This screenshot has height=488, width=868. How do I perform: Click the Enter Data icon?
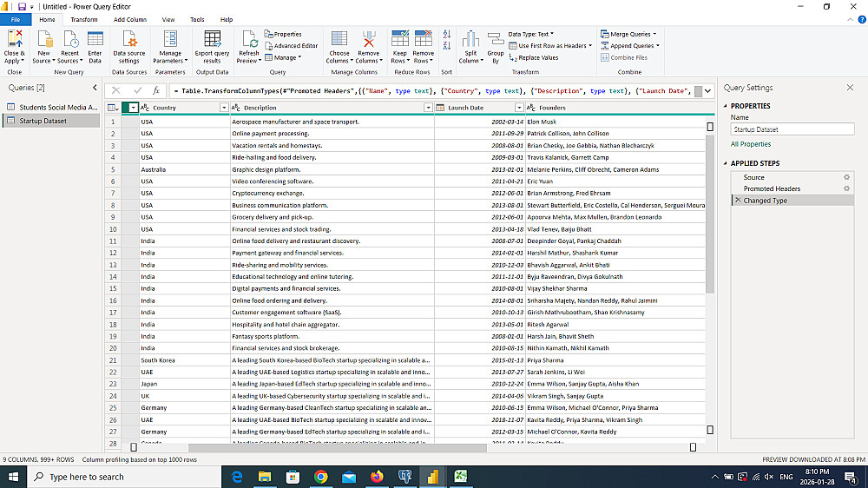click(95, 39)
